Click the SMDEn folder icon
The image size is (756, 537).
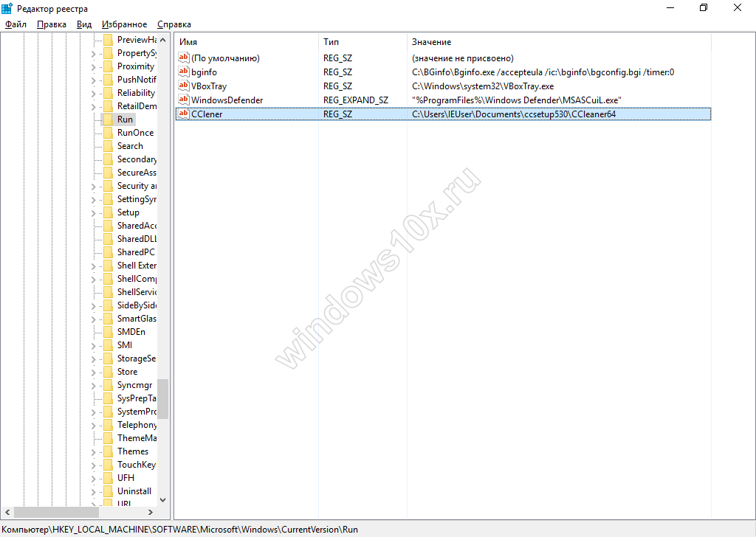coord(108,331)
